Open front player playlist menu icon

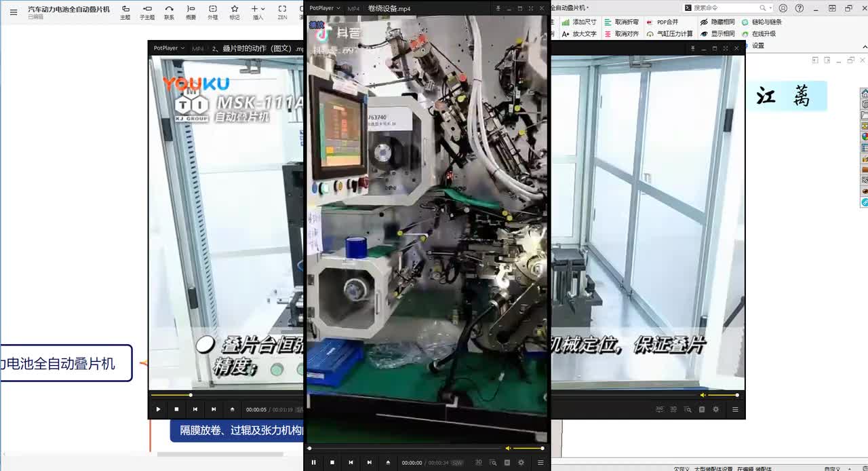(540, 462)
